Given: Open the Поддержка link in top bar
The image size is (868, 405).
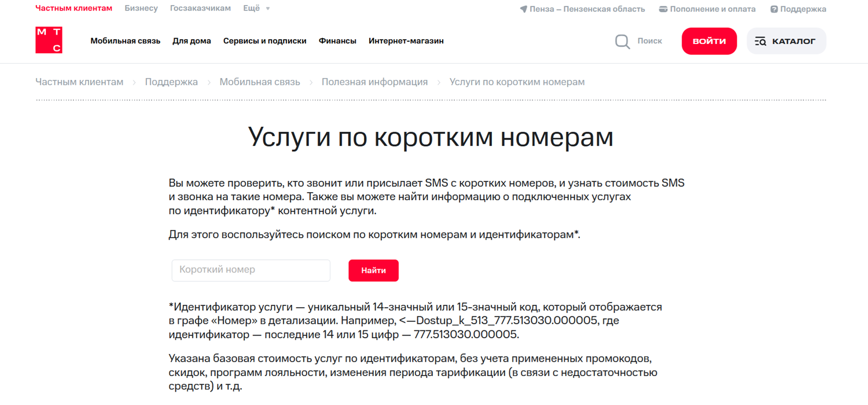Looking at the screenshot, I should [x=803, y=9].
